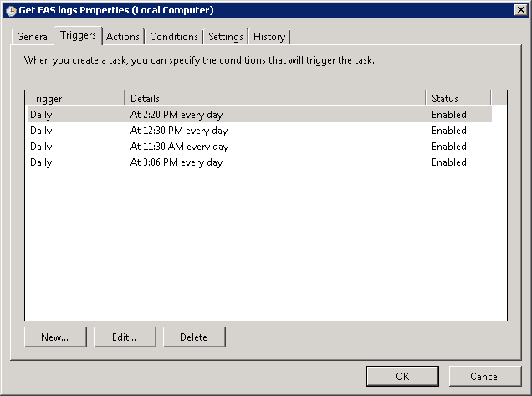Viewport: 532px width, 396px height.
Task: Select the 'At 3:06 PM every day' trigger
Action: point(260,162)
